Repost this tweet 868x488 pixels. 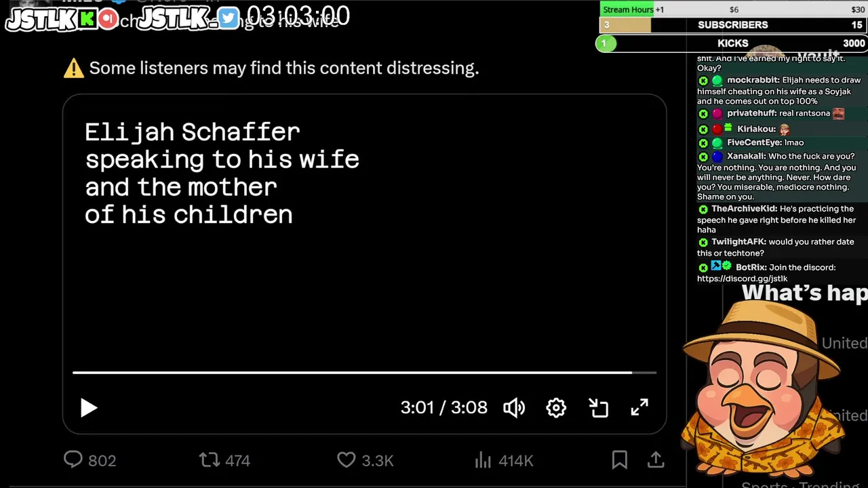click(x=210, y=460)
